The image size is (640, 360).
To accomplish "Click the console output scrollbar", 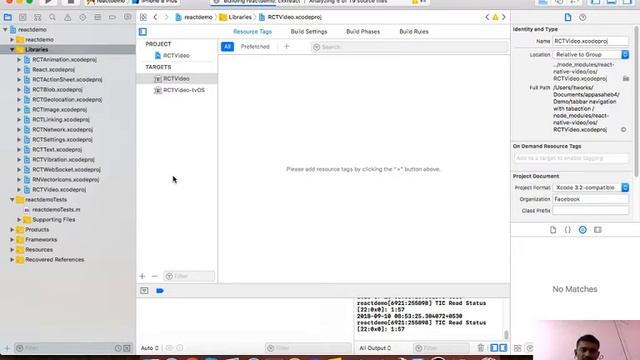I will (x=506, y=334).
